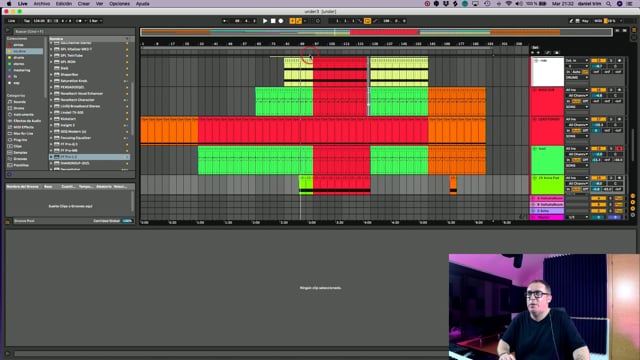This screenshot has width=640, height=360.
Task: Select the Instruments category in browser
Action: [24, 115]
